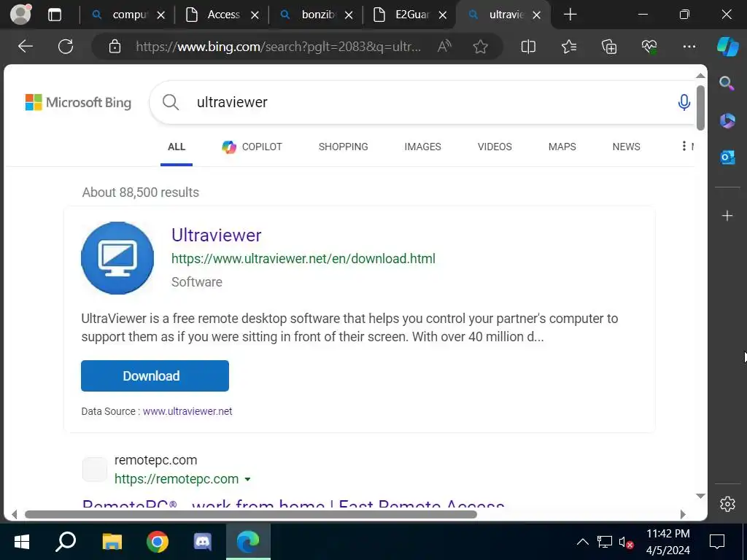Open the taskbar clock and date

(668, 542)
